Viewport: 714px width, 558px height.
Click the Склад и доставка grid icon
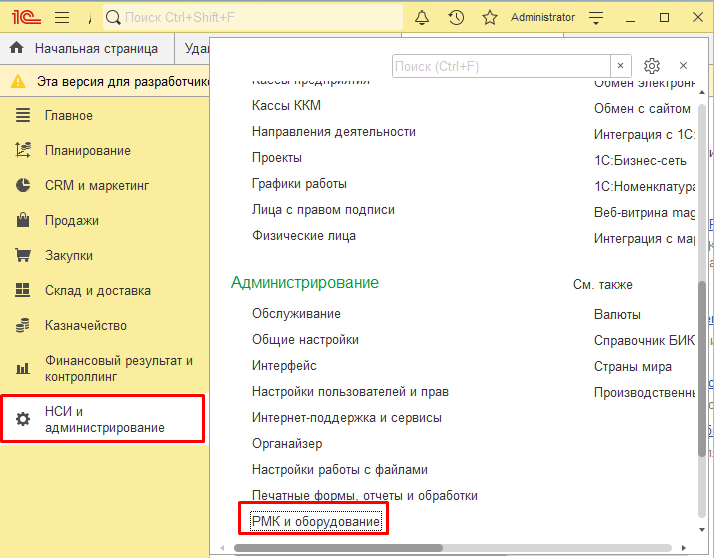tap(23, 290)
